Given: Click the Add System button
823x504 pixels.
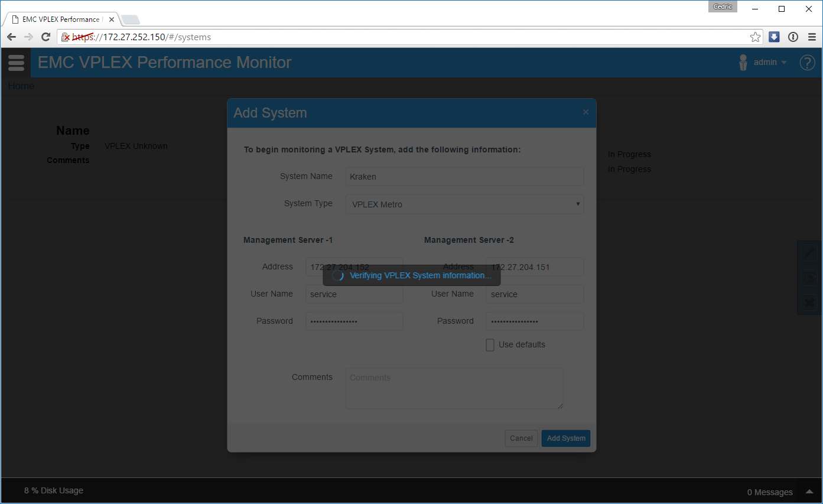Looking at the screenshot, I should [565, 438].
